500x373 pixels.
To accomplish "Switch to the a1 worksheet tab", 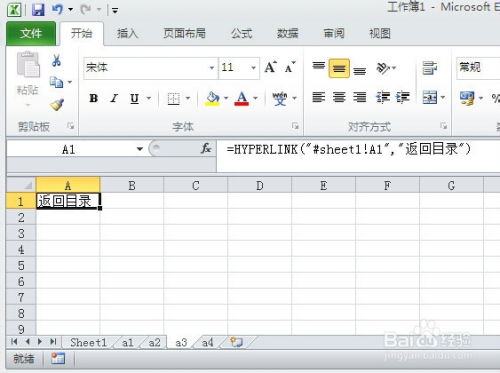I will pyautogui.click(x=128, y=342).
